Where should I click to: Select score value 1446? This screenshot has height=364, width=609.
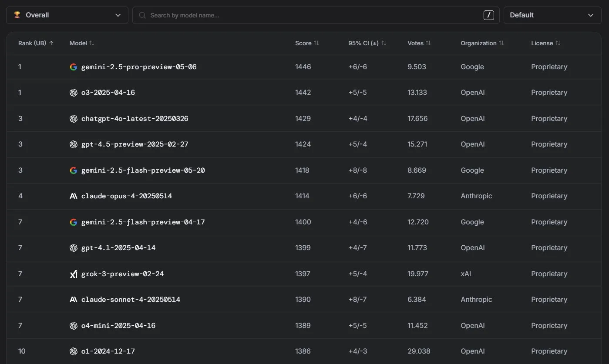click(303, 67)
